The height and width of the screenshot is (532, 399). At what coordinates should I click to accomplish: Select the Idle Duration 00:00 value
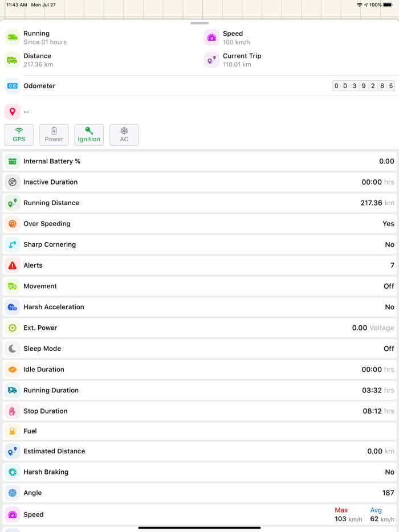[x=377, y=370]
